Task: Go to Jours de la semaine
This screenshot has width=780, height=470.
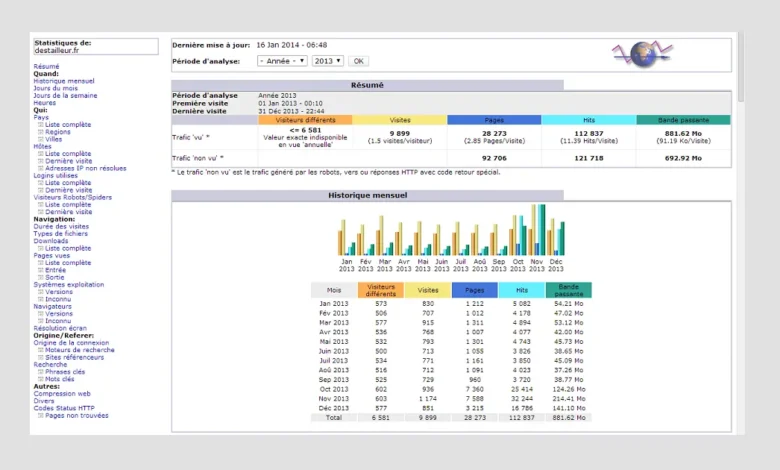Action: click(x=65, y=95)
